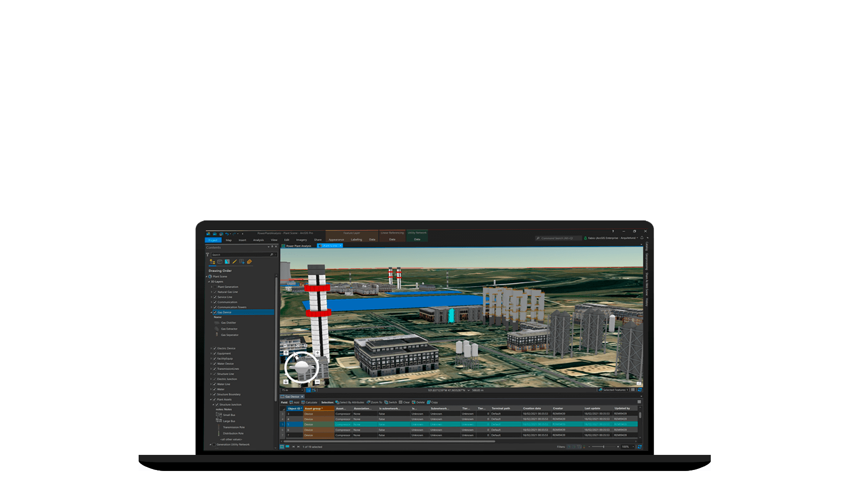Select the List By Editing pencil icon
The width and height of the screenshot is (868, 480).
[x=235, y=262]
